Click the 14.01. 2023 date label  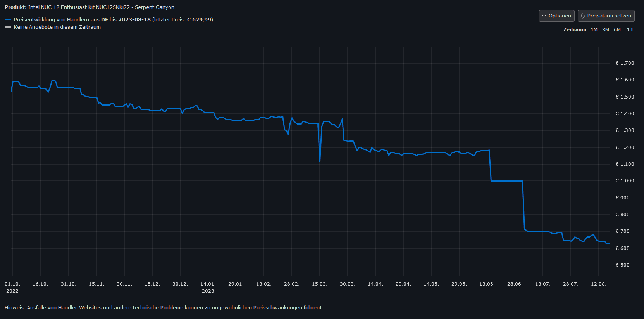(208, 288)
